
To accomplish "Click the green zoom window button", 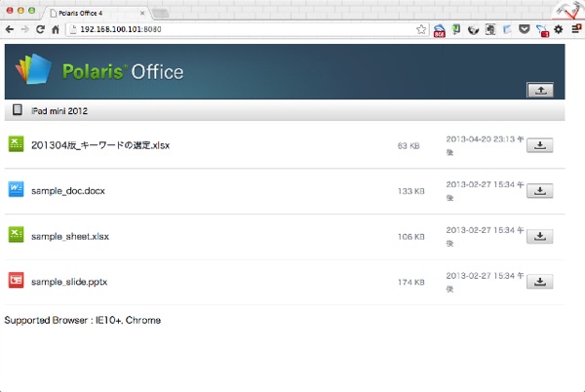I will (x=32, y=11).
